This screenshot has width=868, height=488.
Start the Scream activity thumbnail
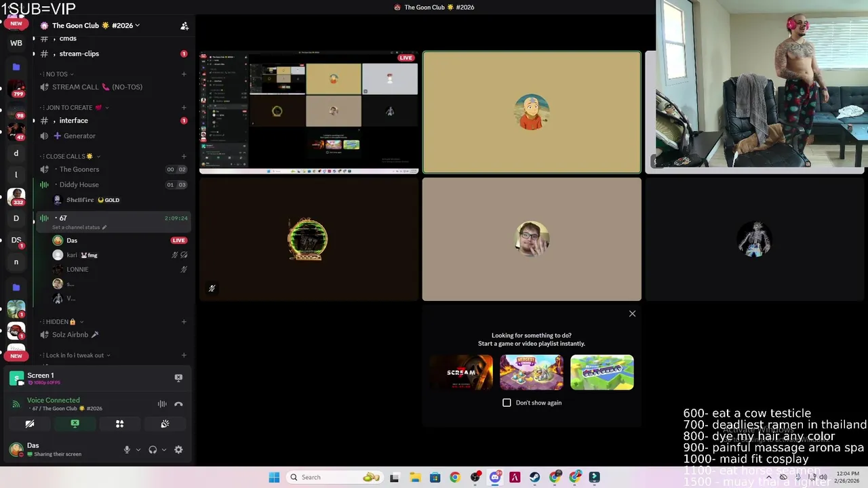(x=461, y=372)
